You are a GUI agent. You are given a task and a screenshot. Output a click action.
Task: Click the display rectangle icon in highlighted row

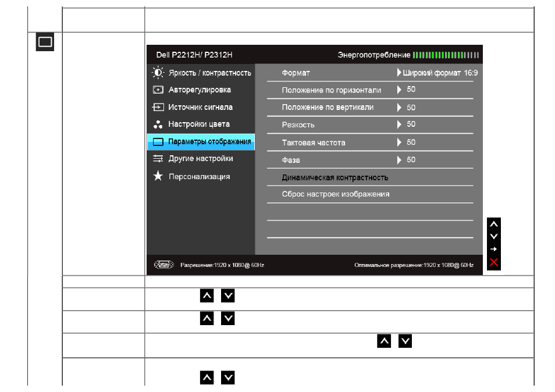coord(158,142)
